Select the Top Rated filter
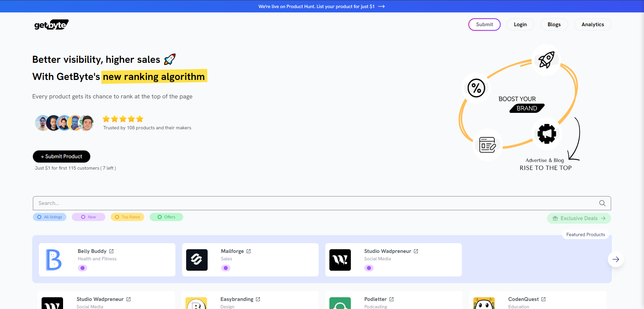This screenshot has height=309, width=644. 127,217
